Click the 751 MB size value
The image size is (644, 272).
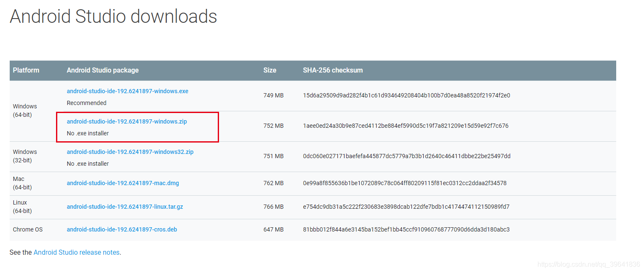click(273, 156)
